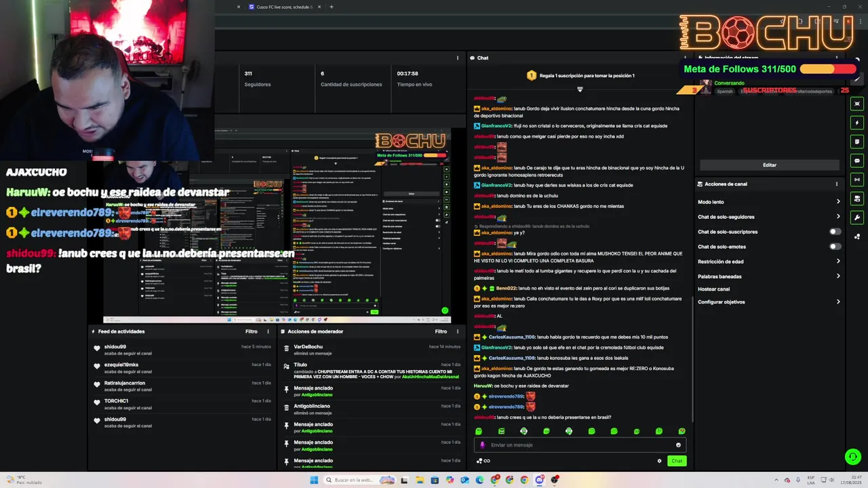Click Tiempo en vivo 00:17:58 stat
The width and height of the screenshot is (868, 488).
414,79
